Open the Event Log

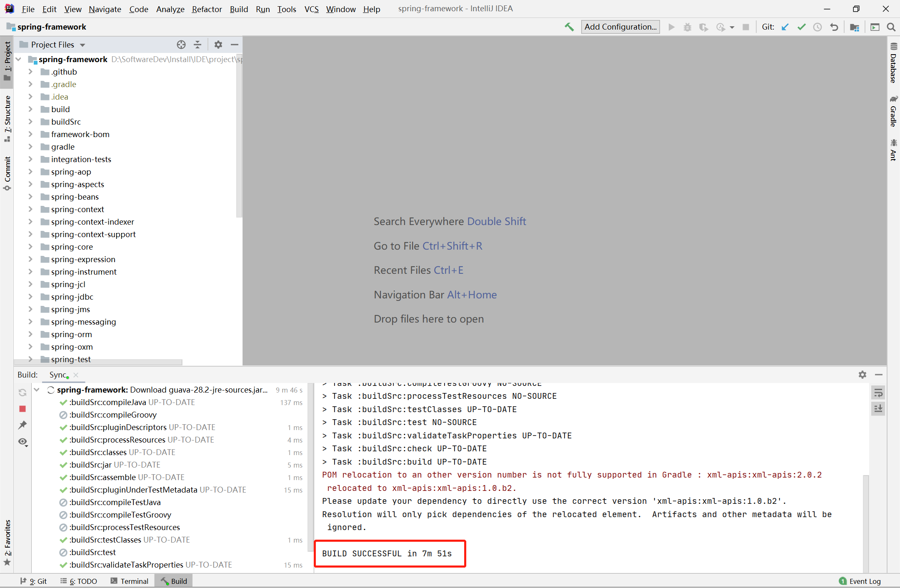(x=860, y=581)
